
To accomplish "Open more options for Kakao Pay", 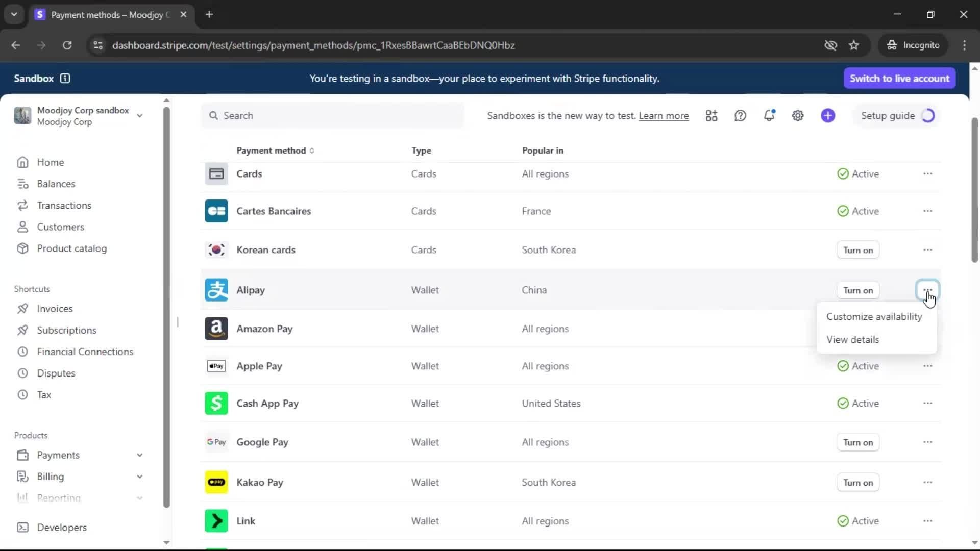I will [927, 483].
